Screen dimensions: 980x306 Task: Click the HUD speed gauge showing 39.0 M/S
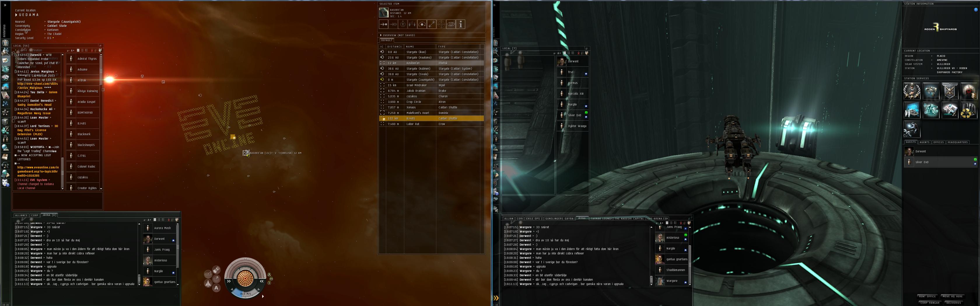[245, 293]
